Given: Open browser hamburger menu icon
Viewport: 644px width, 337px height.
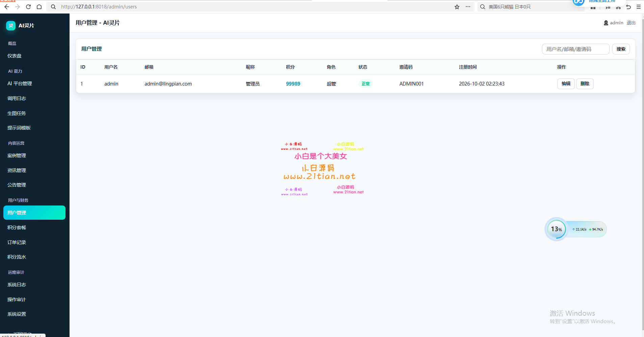Looking at the screenshot, I should [x=639, y=7].
